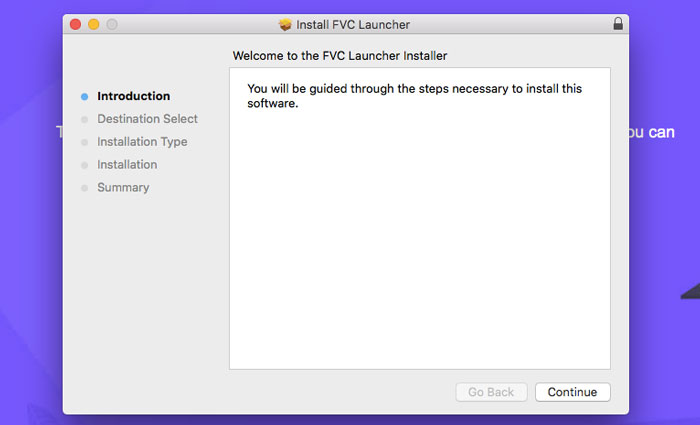Click the 'Install FVC Launcher' window title
Screen dimensions: 700x425
353,25
